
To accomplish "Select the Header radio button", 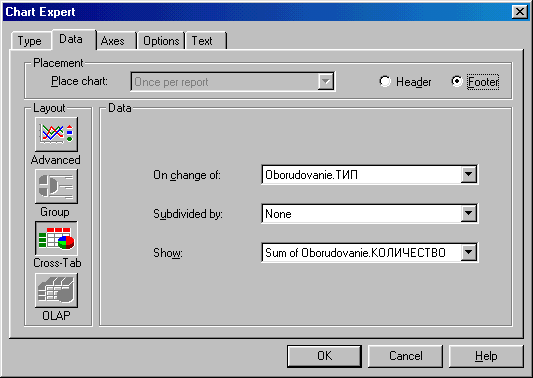I will click(385, 81).
